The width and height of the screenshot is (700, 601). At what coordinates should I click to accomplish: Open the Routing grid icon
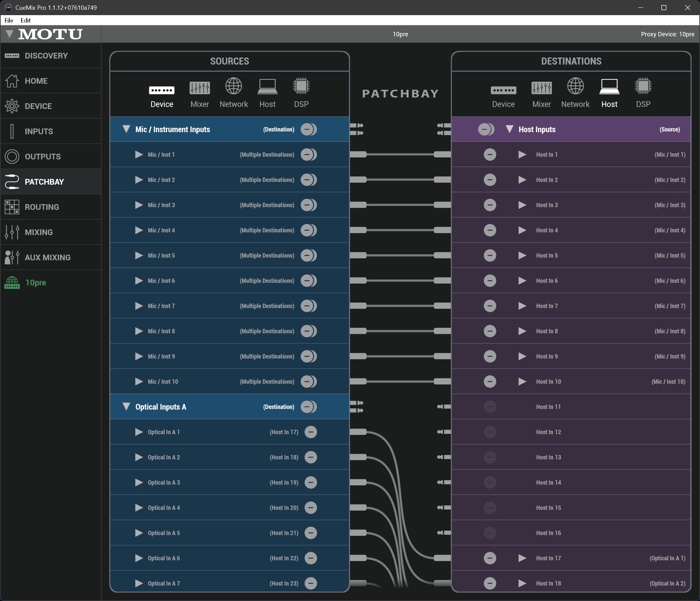pos(12,207)
